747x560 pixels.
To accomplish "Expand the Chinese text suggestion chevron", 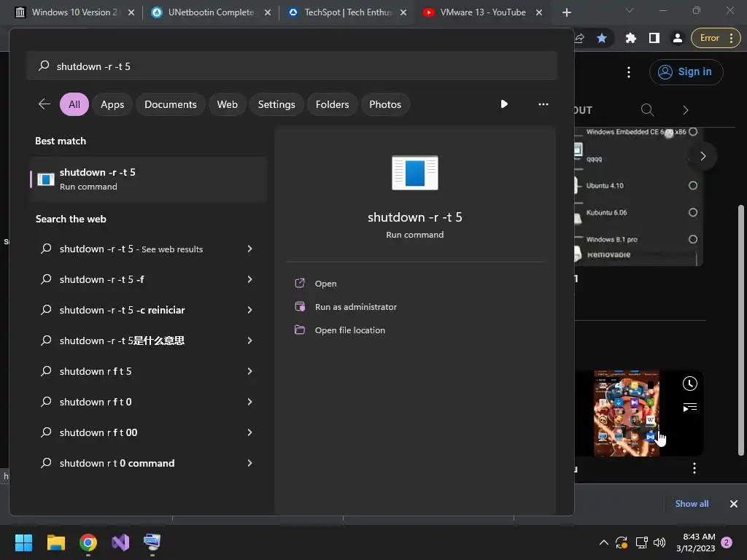I will tap(249, 341).
